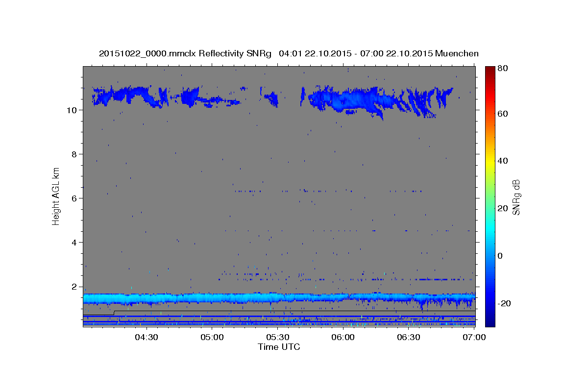Click the low cyan cloud layer near 1.5 km

(279, 298)
